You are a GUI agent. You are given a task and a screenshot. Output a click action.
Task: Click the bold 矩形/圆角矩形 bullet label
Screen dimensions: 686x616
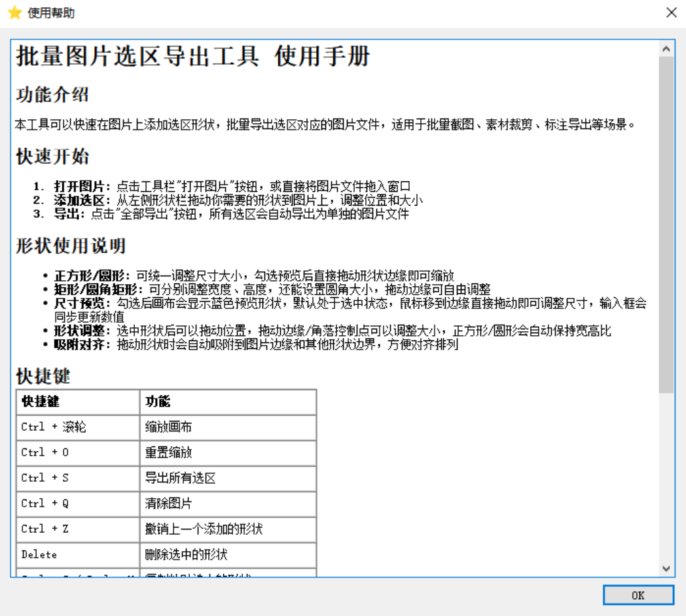pos(98,289)
